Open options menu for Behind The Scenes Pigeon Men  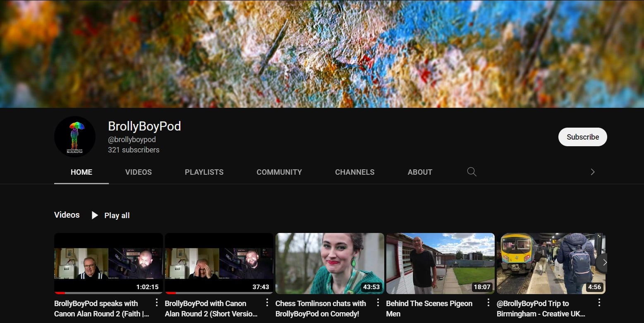click(x=488, y=303)
